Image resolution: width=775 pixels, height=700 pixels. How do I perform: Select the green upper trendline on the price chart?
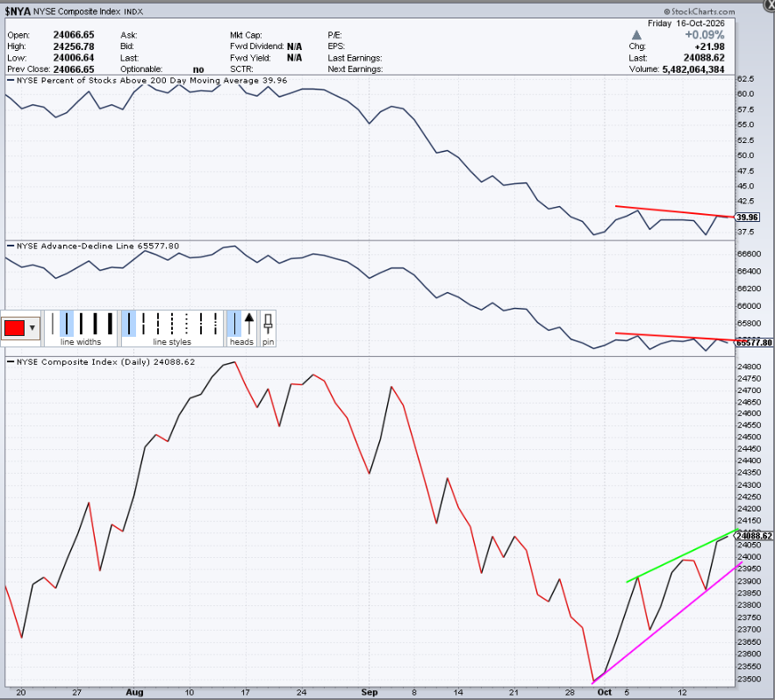(x=684, y=555)
